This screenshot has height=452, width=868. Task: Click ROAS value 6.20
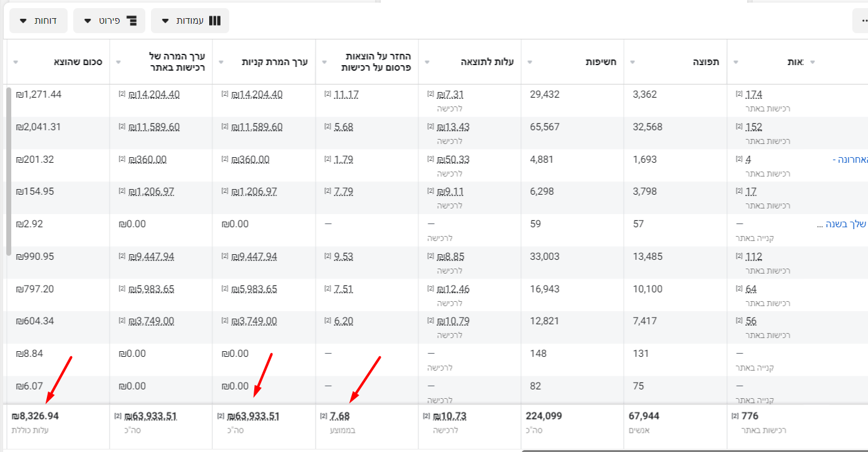pyautogui.click(x=344, y=321)
